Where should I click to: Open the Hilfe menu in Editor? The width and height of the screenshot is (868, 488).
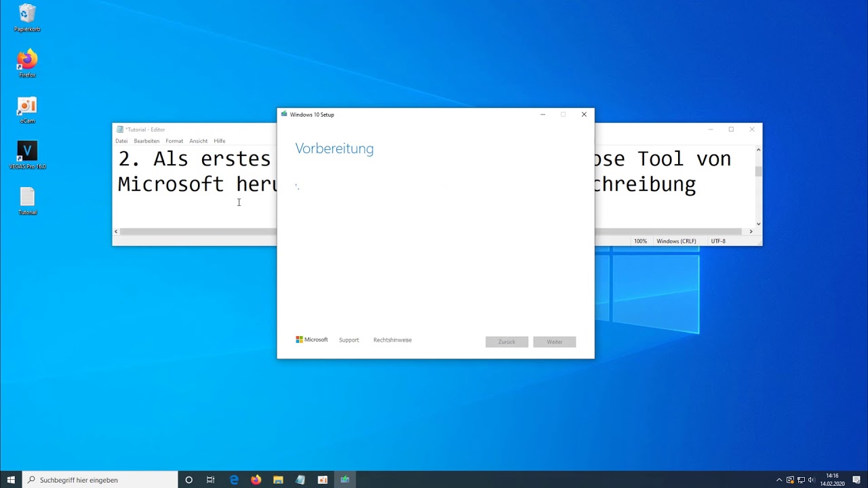pyautogui.click(x=220, y=141)
